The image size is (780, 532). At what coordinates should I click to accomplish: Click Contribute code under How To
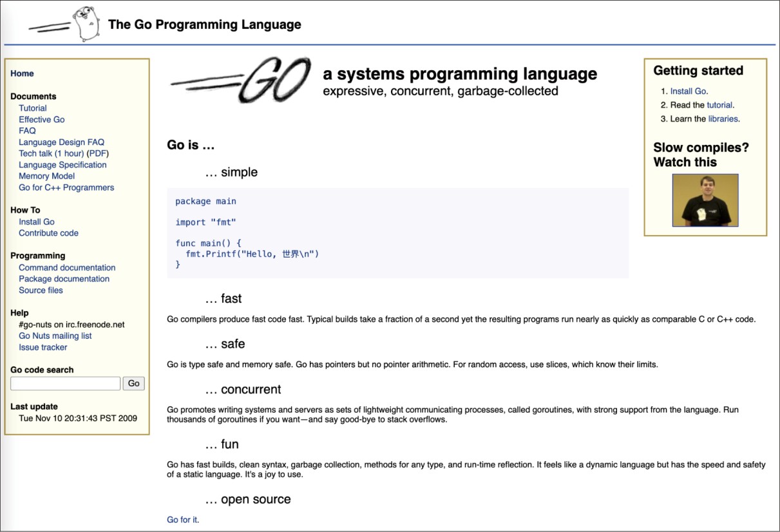click(x=48, y=233)
